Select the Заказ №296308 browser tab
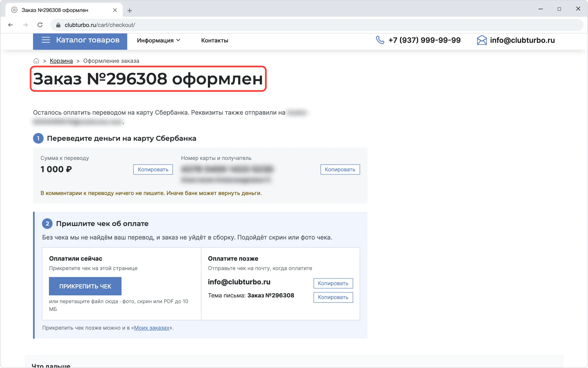The image size is (588, 368). 64,10
